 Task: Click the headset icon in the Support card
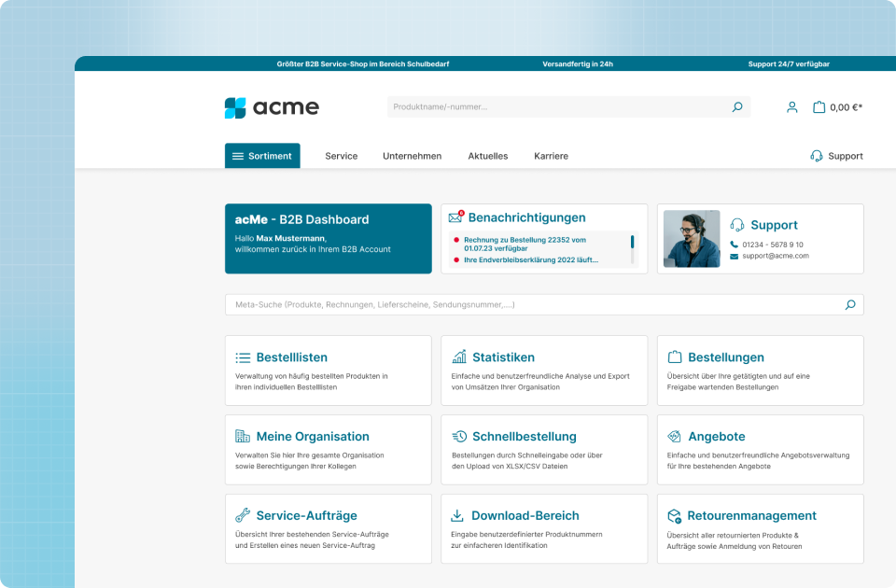(737, 225)
